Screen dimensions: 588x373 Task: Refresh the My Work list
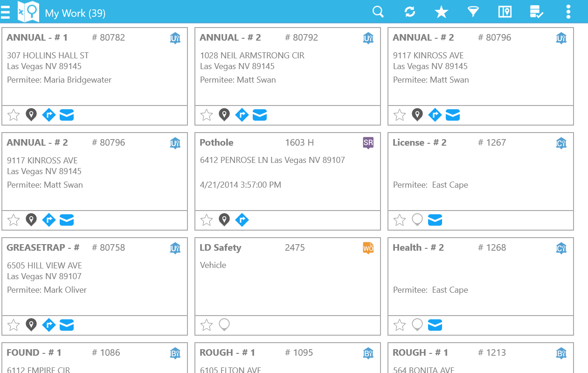(x=410, y=12)
